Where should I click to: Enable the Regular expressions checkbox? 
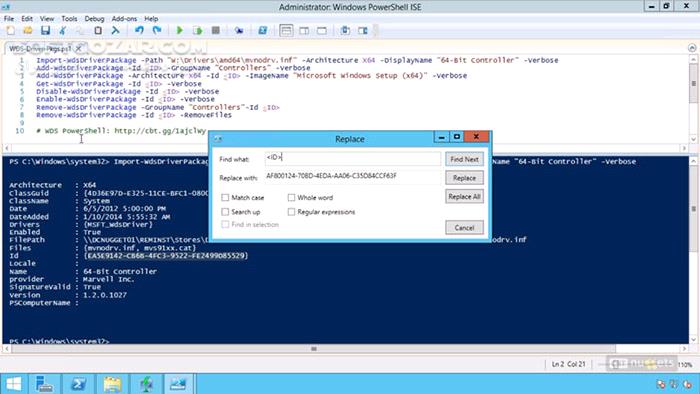(x=291, y=212)
